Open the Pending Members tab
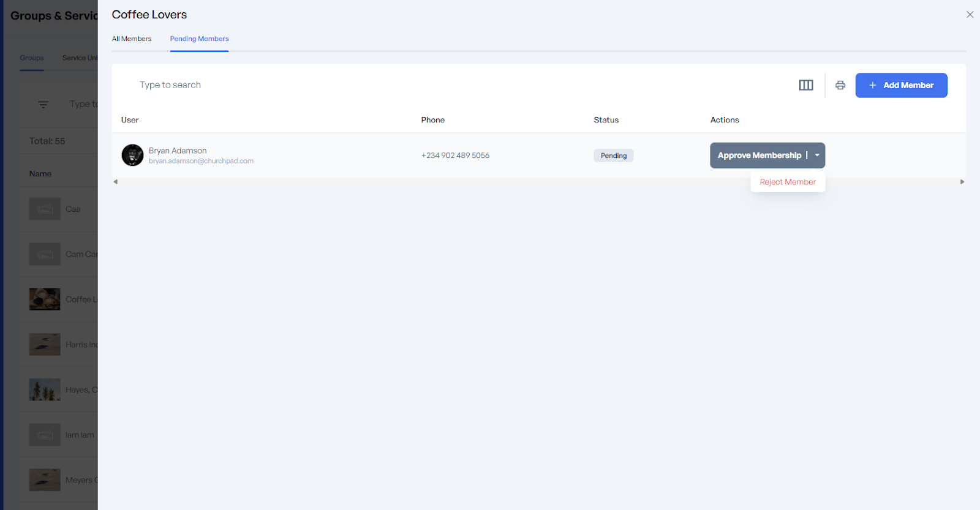980x510 pixels. pyautogui.click(x=199, y=39)
